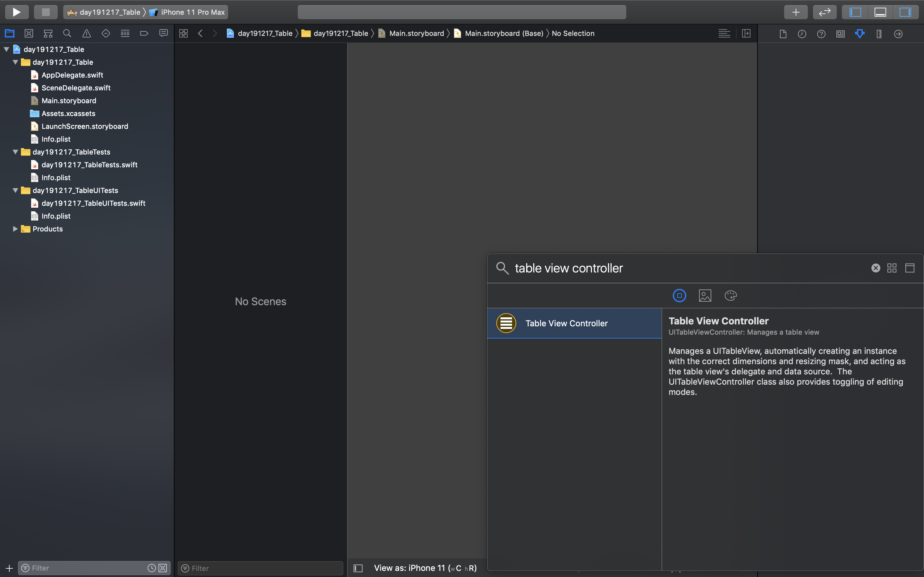The image size is (924, 577).
Task: Clear the library search text
Action: click(876, 268)
